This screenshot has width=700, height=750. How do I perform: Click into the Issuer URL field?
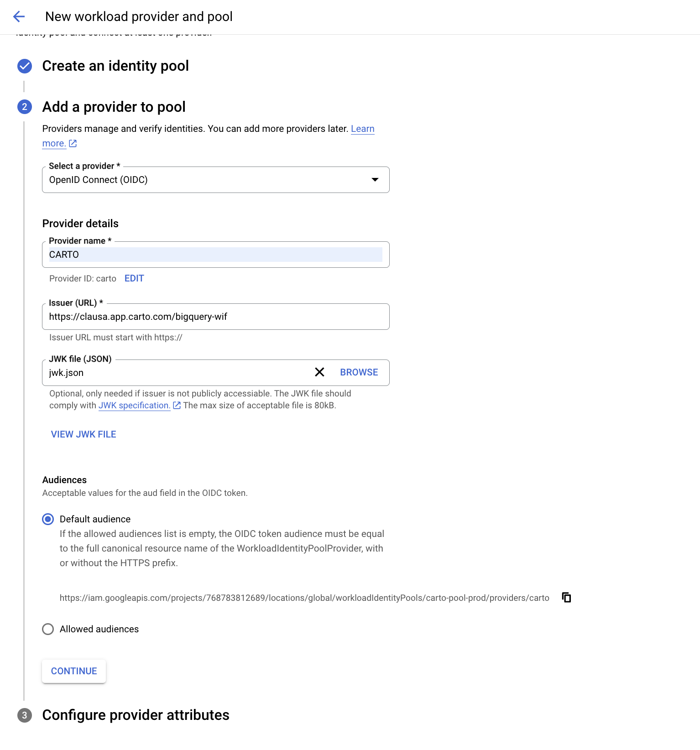point(215,317)
